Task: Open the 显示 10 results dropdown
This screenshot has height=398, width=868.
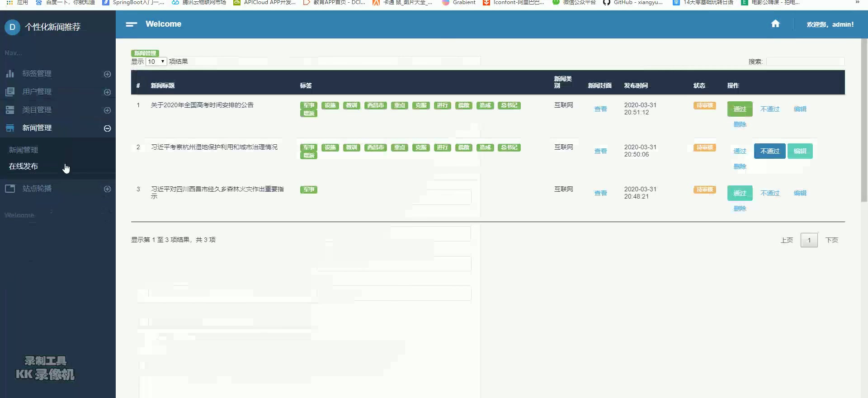Action: [156, 62]
